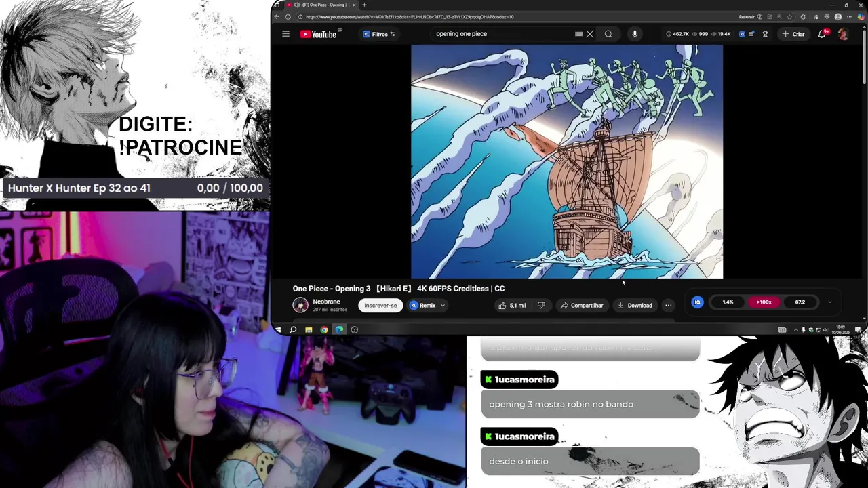Subscribe with the Inscrever-se button
Screen dimensions: 868x488
point(380,306)
